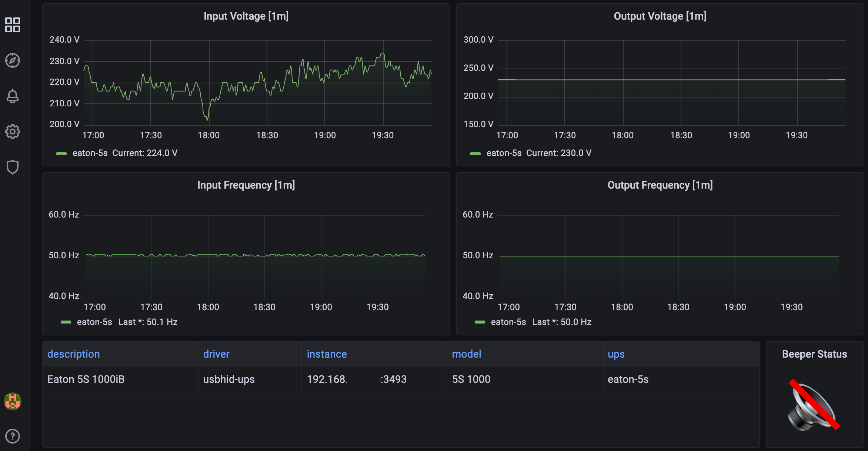The height and width of the screenshot is (451, 868).
Task: Toggle eaton-5s series in Input Voltage legend
Action: pyautogui.click(x=90, y=153)
